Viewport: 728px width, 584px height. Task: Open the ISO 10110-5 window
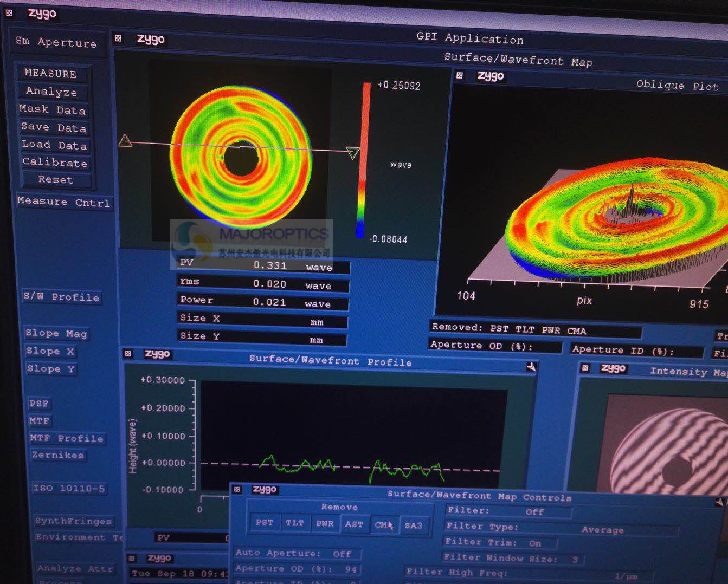pos(69,488)
